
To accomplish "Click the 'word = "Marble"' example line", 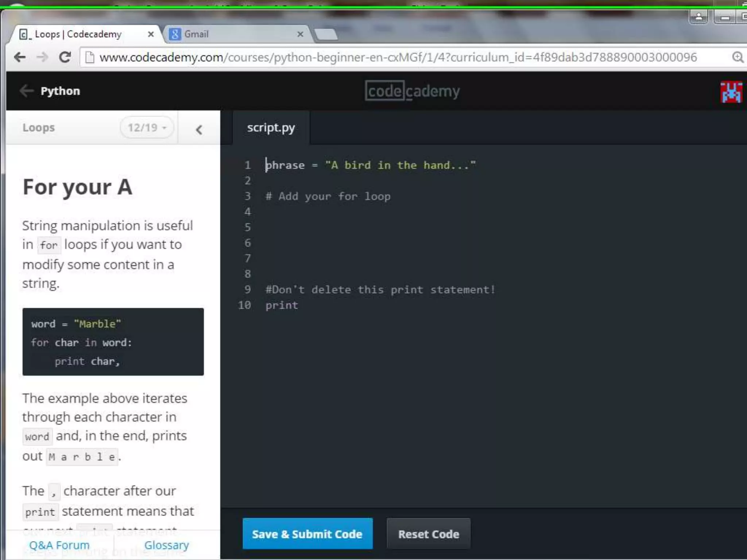I will coord(76,324).
